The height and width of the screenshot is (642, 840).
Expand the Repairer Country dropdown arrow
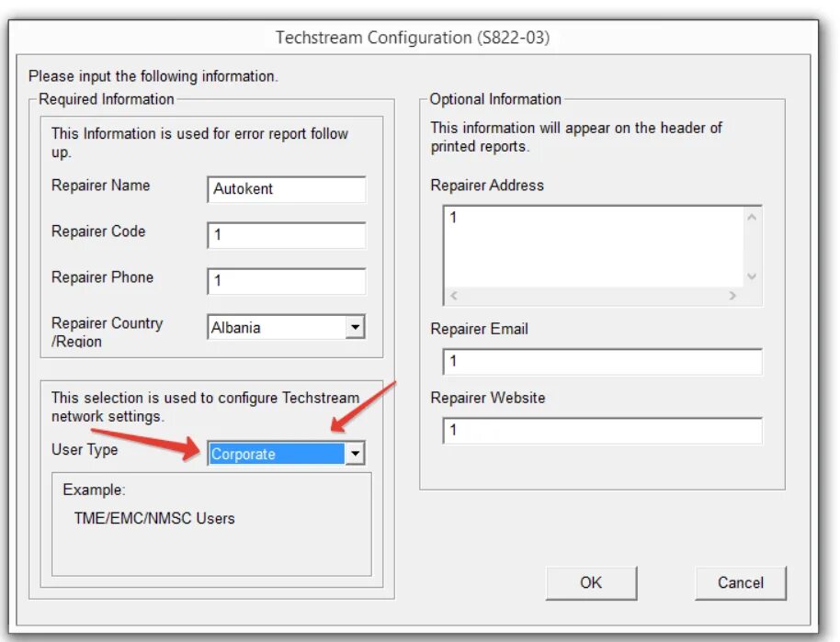click(355, 327)
